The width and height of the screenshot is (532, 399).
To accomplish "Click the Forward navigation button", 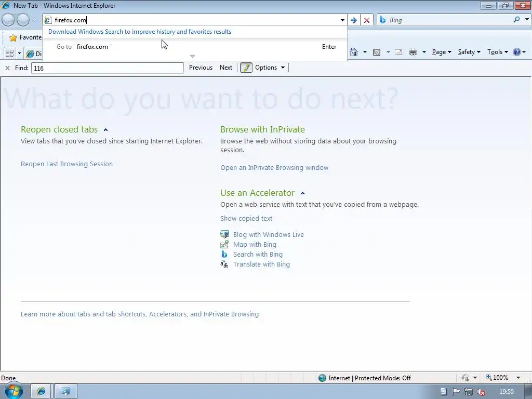I will tap(23, 20).
